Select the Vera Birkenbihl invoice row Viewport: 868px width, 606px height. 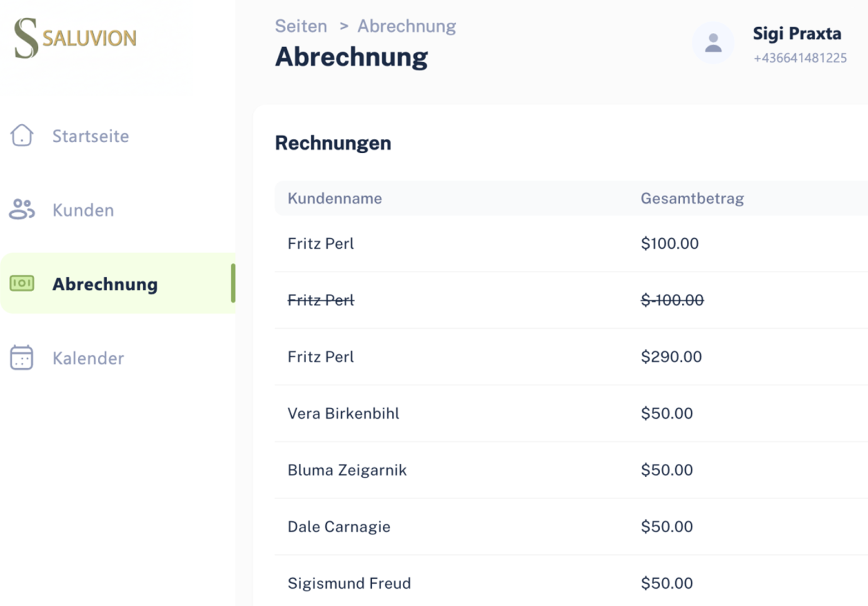click(x=343, y=413)
